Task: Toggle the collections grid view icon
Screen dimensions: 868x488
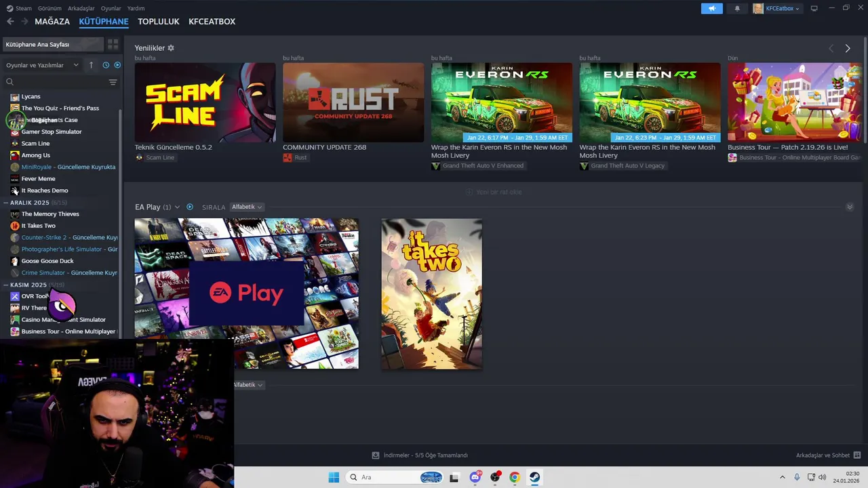Action: click(113, 44)
